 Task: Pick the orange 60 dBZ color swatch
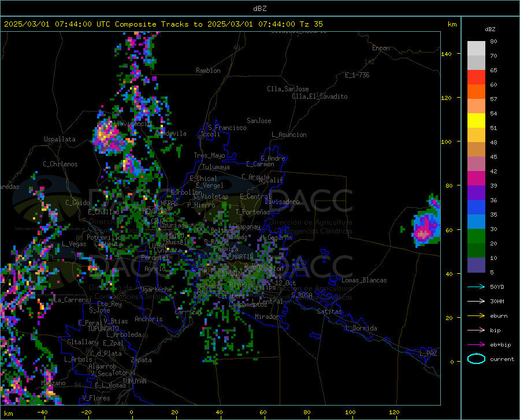pos(476,92)
